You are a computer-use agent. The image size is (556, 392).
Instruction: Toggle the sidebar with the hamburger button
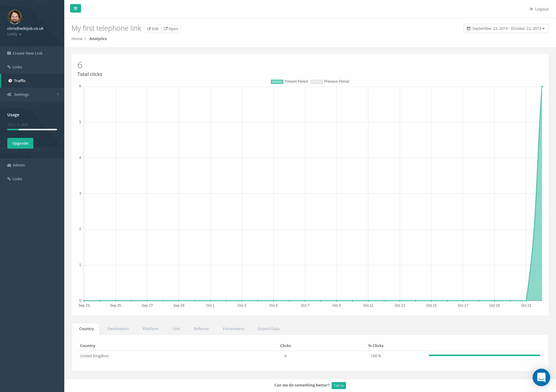[x=75, y=8]
